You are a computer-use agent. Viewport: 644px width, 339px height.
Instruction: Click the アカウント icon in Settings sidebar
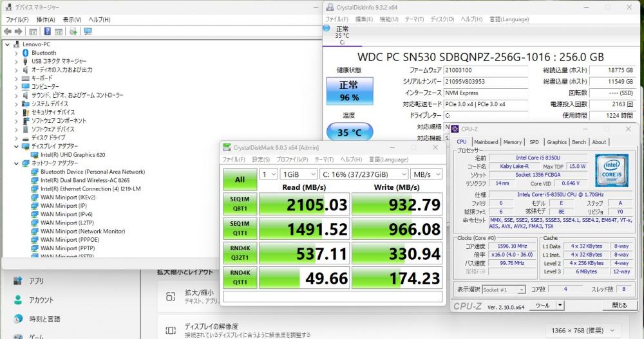17,300
